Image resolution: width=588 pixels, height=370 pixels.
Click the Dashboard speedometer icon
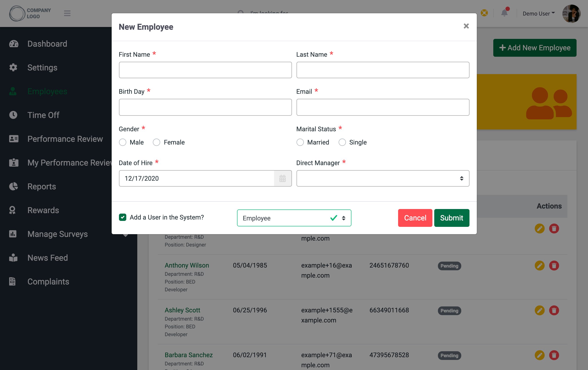point(14,44)
